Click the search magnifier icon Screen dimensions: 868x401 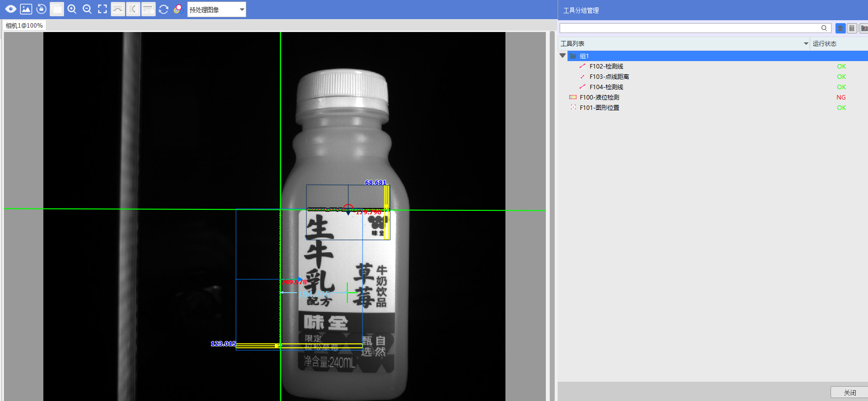click(x=824, y=28)
